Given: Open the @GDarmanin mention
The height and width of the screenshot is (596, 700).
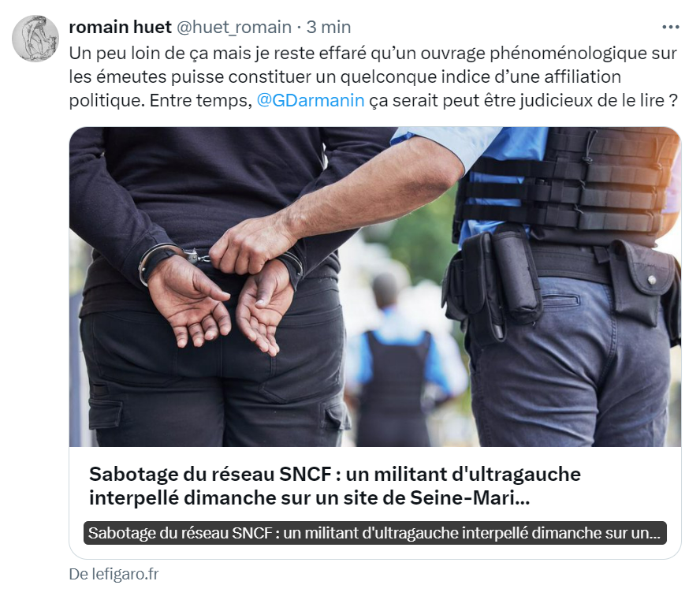Looking at the screenshot, I should [311, 100].
